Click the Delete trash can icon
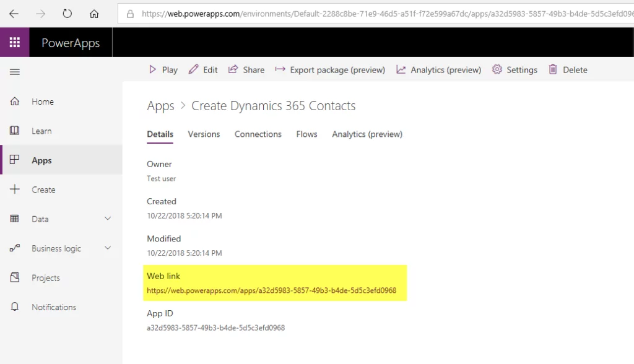 [553, 69]
